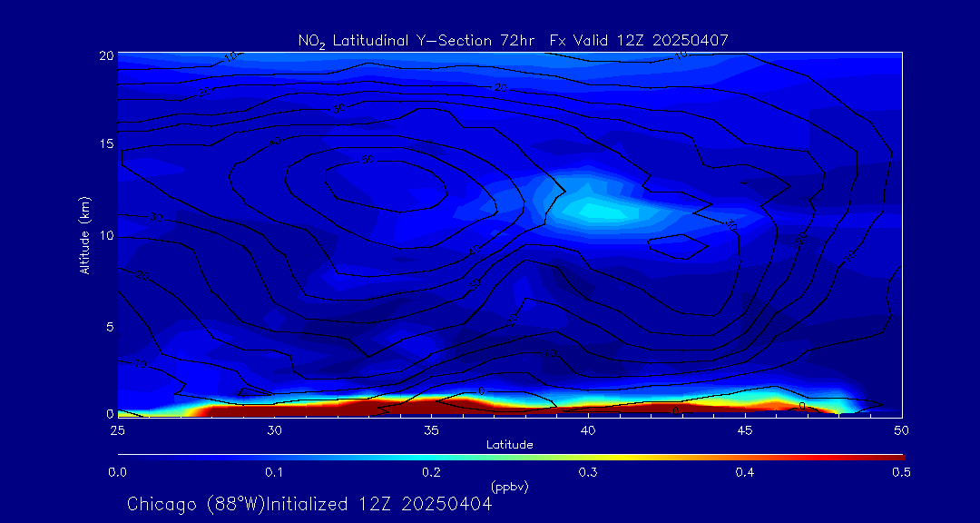The image size is (980, 523).
Task: Click the color bar label 0.0
Action: point(117,472)
